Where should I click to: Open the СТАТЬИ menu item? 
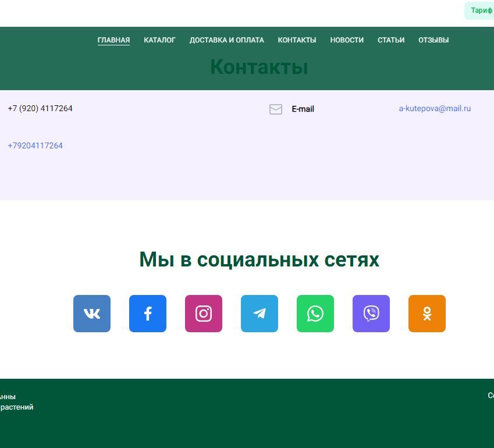click(391, 40)
